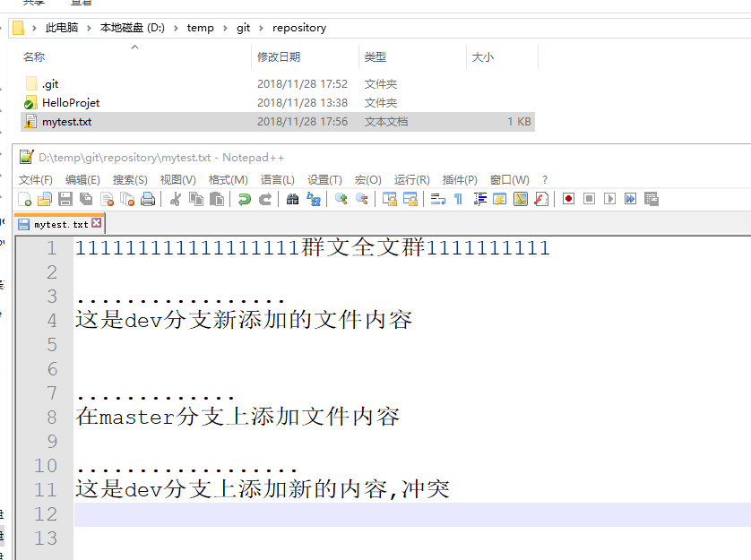
Task: Select the HelloProjet folder in Explorer
Action: 71,103
